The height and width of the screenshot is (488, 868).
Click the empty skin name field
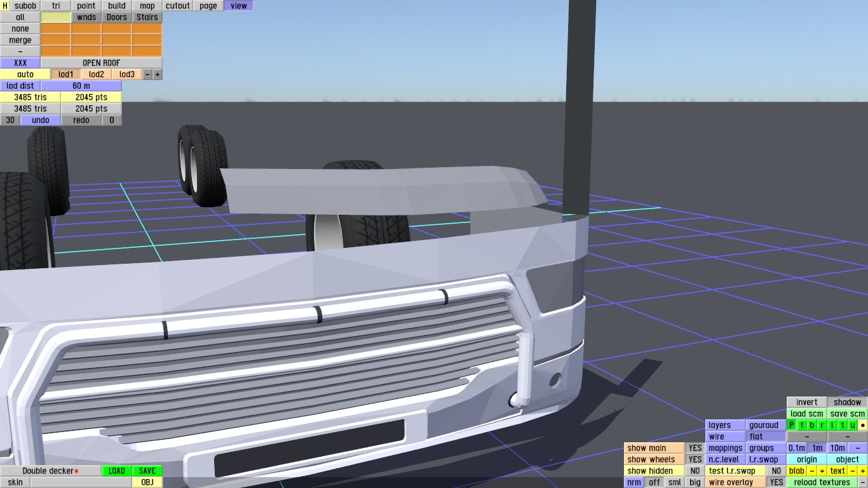tap(81, 482)
